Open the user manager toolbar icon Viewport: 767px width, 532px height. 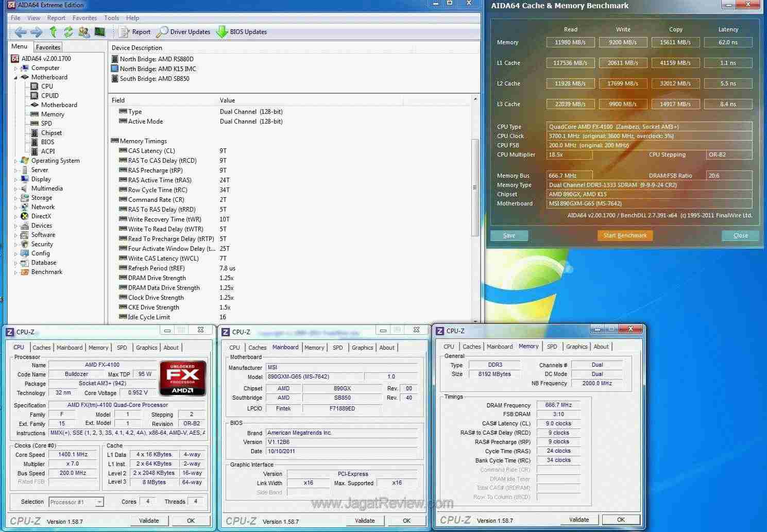click(84, 32)
